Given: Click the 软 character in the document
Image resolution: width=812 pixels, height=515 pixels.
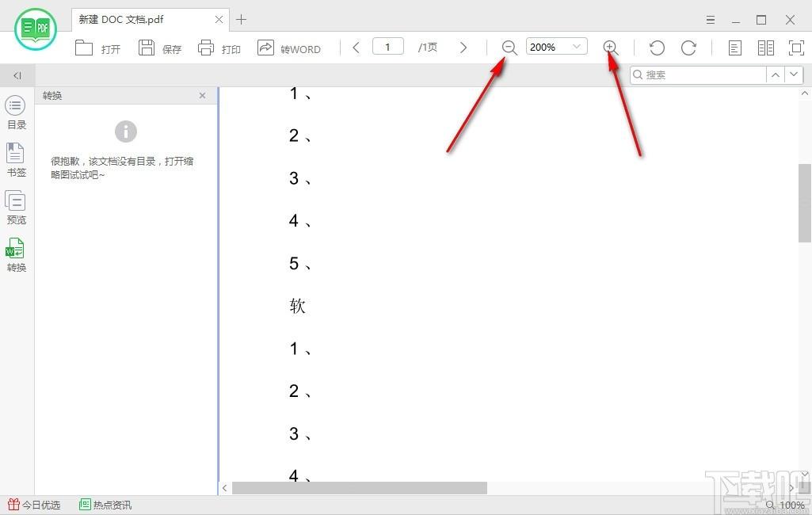Looking at the screenshot, I should pos(297,306).
